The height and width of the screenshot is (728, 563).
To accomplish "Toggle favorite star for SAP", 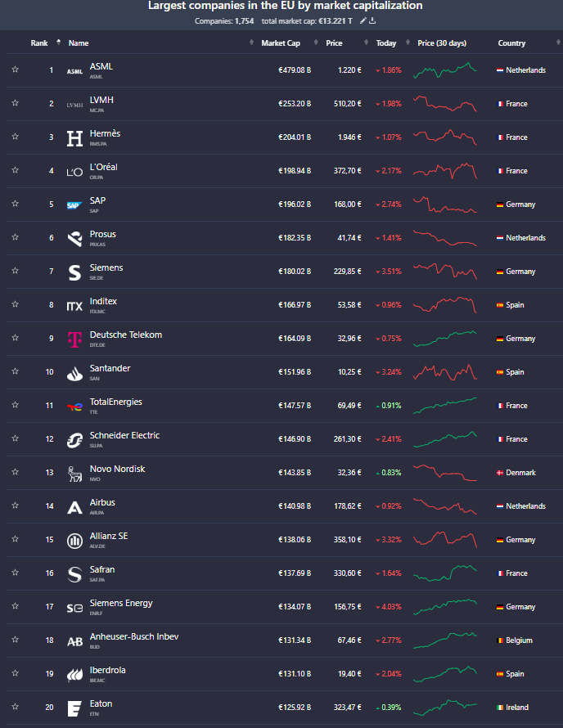I will coord(15,204).
